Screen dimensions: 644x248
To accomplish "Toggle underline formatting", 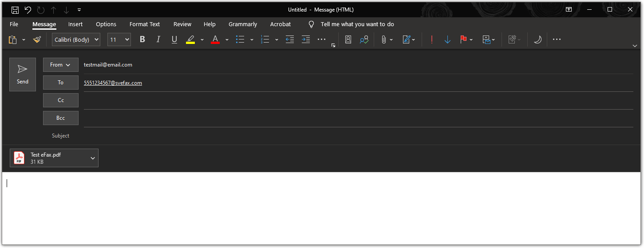I will [174, 39].
